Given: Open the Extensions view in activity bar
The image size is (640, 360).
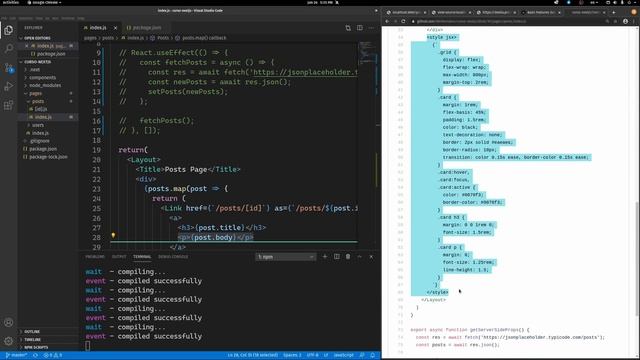Looking at the screenshot, I should pyautogui.click(x=9, y=105).
